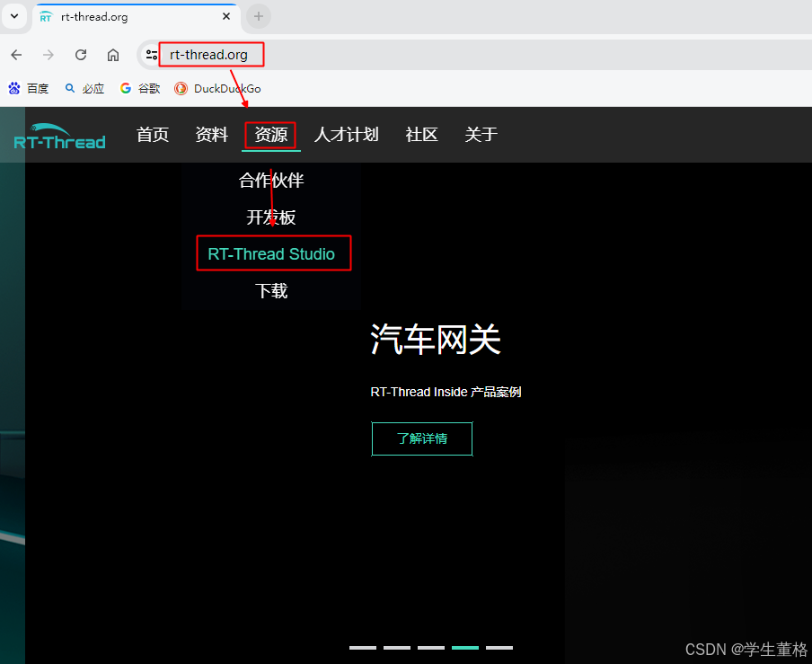Select the rt-thread.org browser tab
Screen dimensions: 812x664
pyautogui.click(x=136, y=18)
